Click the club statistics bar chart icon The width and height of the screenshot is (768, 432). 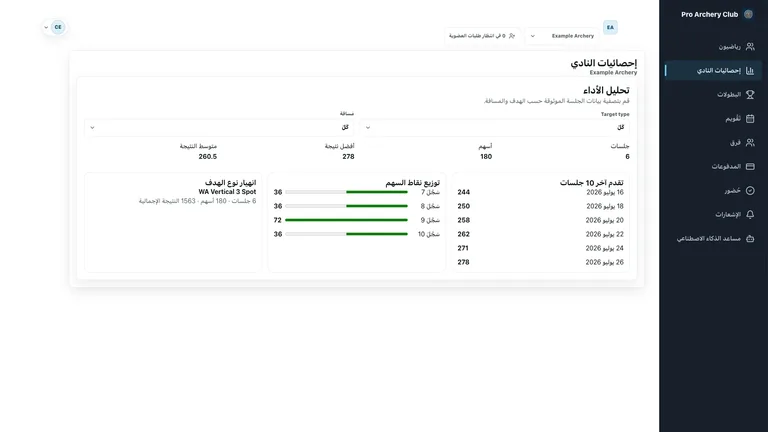tap(750, 71)
